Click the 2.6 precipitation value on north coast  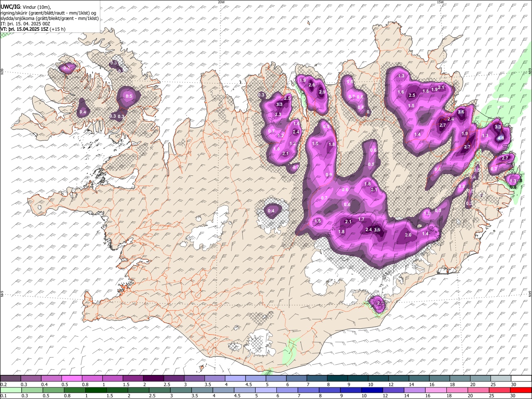312,85
